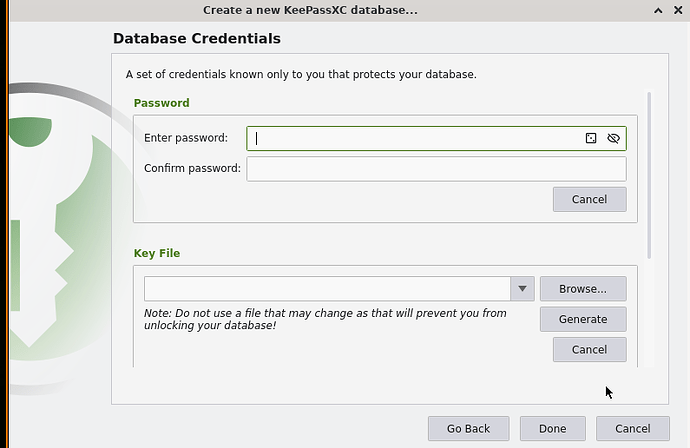The height and width of the screenshot is (448, 690).
Task: Click the window title bar text
Action: 310,10
